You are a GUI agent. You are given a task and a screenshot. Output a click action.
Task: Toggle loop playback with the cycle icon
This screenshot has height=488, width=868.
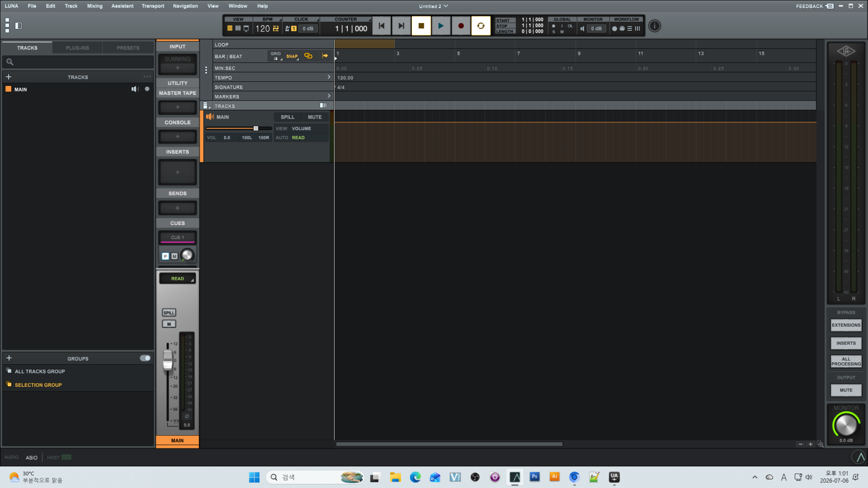click(x=481, y=26)
